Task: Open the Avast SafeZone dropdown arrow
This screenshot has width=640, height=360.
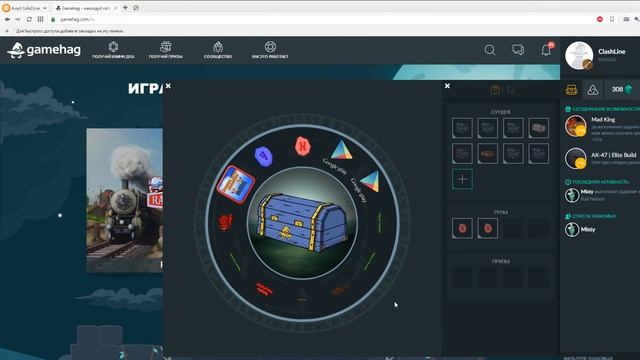Action: [44, 8]
